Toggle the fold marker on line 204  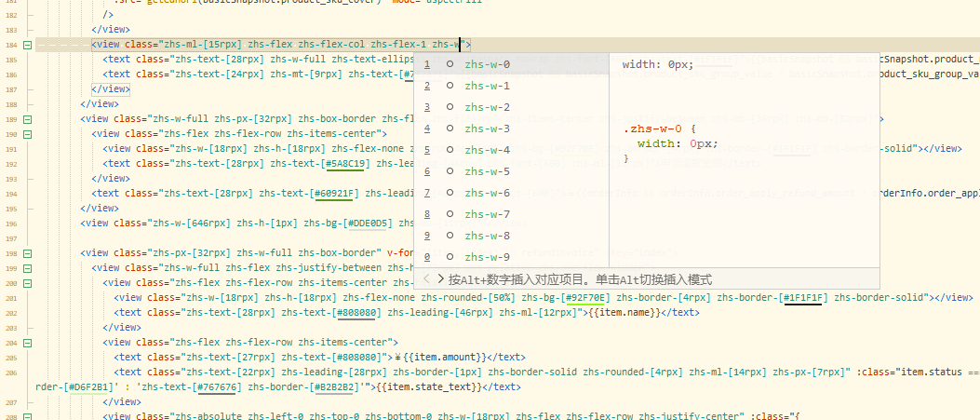tap(27, 343)
